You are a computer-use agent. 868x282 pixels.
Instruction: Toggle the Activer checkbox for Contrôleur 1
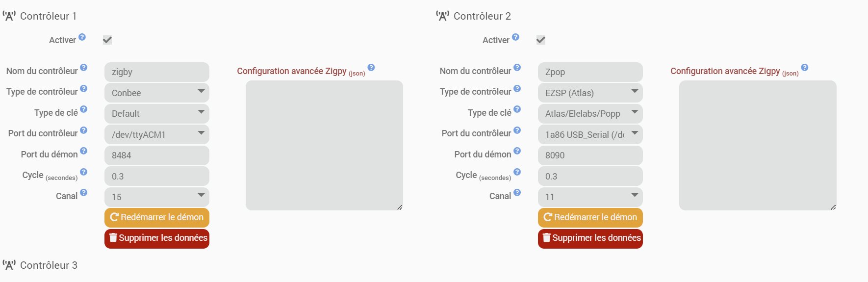pyautogui.click(x=107, y=40)
